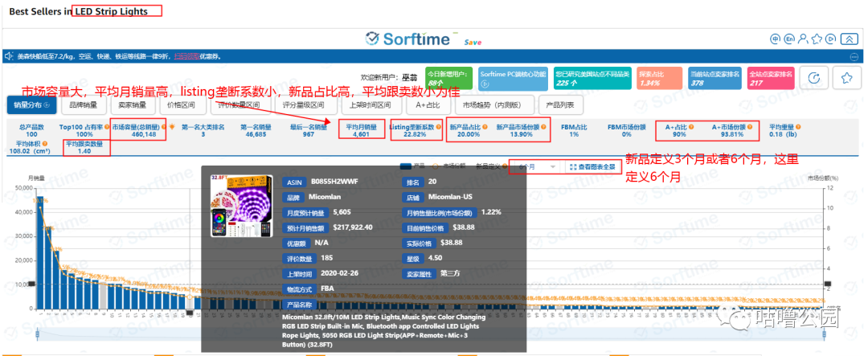
Task: Click the lightbulb tip icon
Action: (172, 127)
